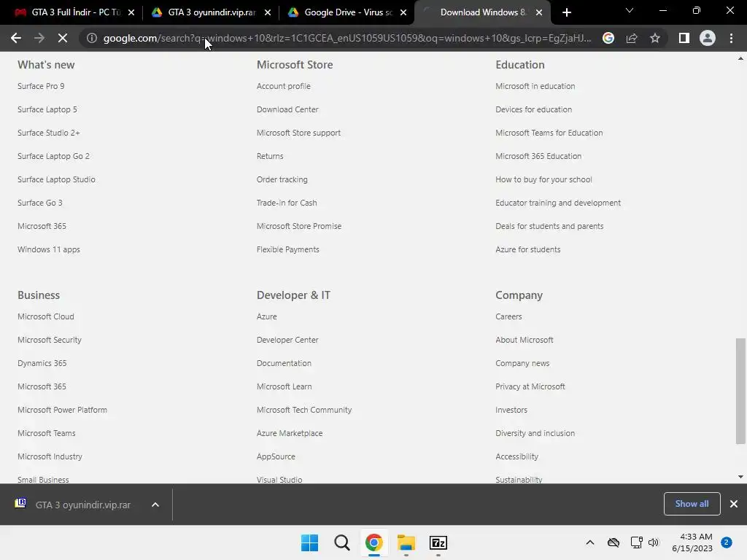
Task: Click the page vertical scrollbar thumb
Action: (740, 391)
